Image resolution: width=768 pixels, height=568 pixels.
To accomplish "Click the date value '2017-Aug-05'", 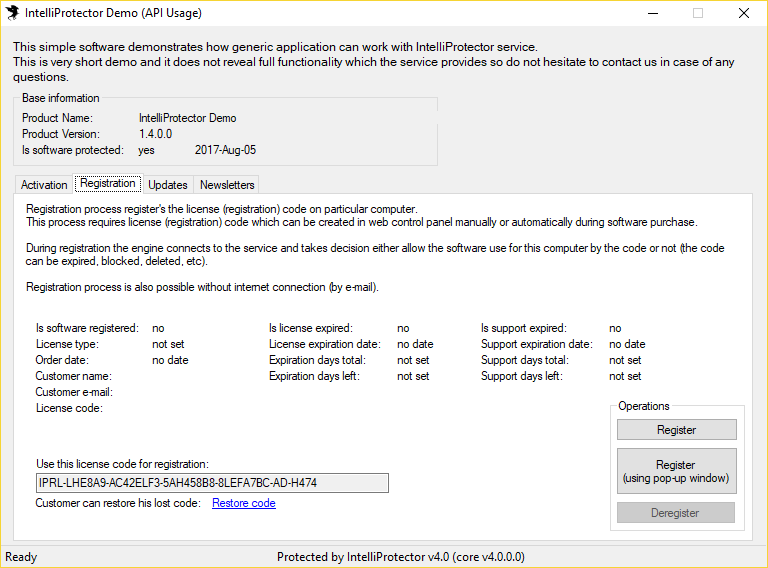I will tap(225, 150).
